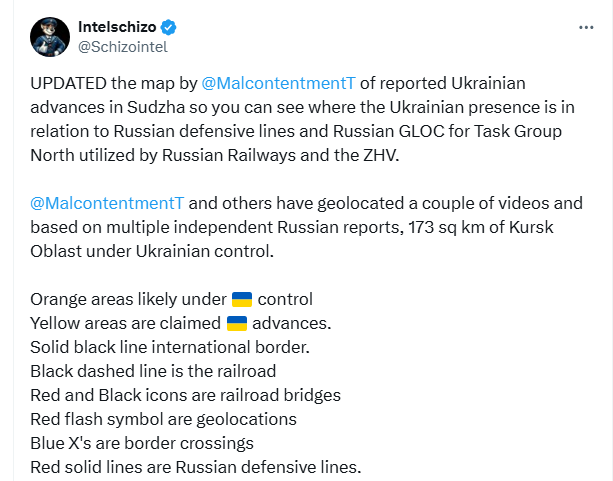613x481 pixels.
Task: Click the 'Blue X's are border crossings' line
Action: (x=142, y=443)
